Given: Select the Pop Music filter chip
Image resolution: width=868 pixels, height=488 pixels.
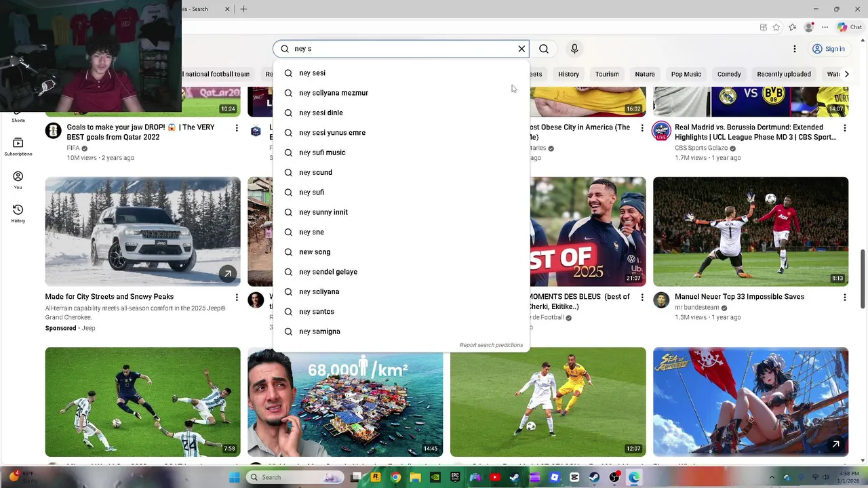Looking at the screenshot, I should click(x=686, y=74).
